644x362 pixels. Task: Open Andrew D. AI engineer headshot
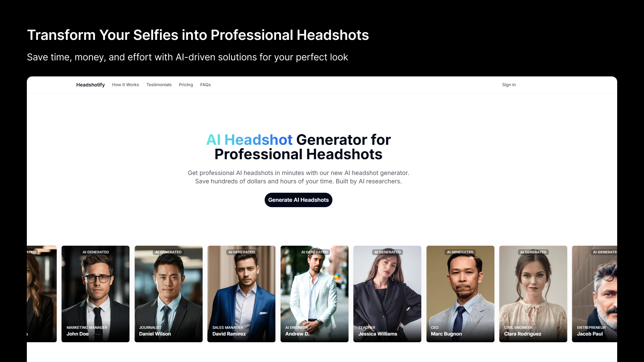coord(314,294)
